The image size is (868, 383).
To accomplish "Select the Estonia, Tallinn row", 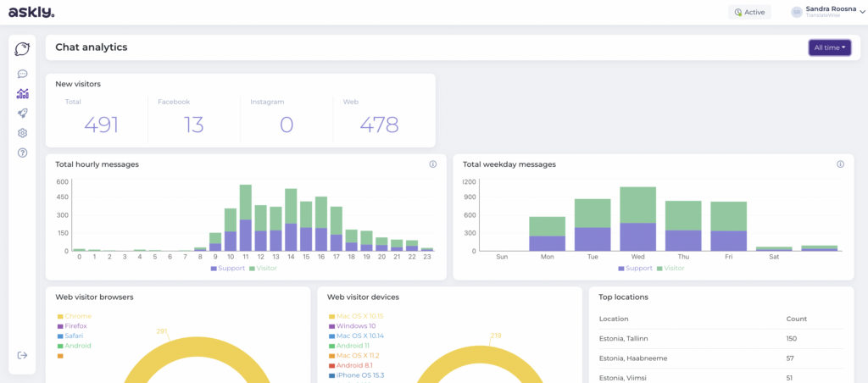I will click(x=721, y=339).
